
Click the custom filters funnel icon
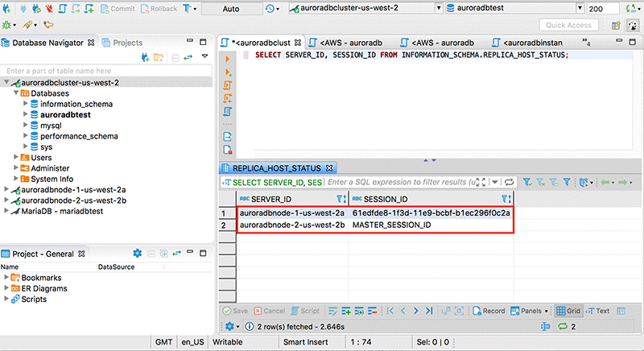coord(567,182)
